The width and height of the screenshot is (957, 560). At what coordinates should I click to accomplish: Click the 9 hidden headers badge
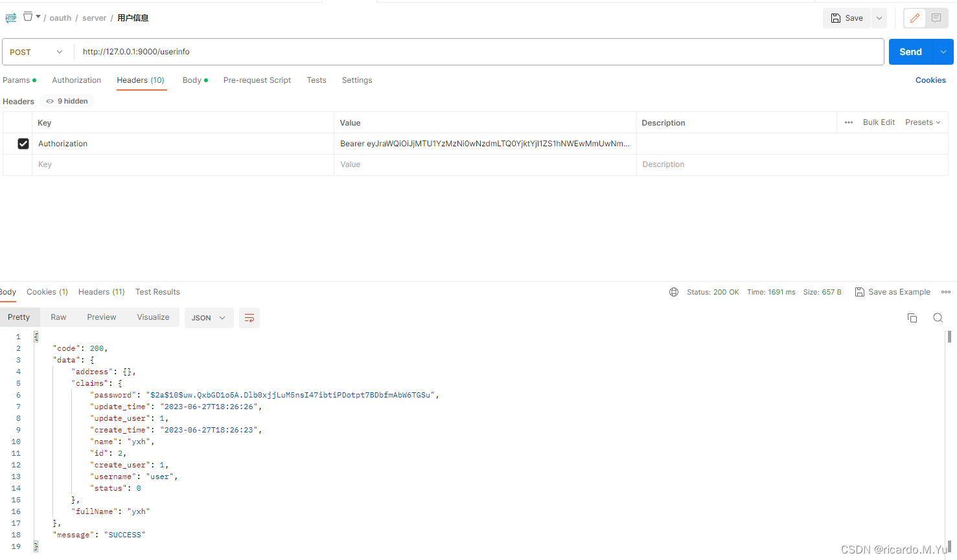point(67,101)
